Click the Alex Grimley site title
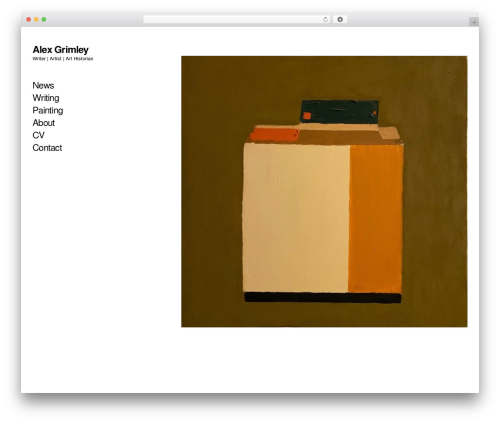Screen dimensions: 500x423 [61, 50]
